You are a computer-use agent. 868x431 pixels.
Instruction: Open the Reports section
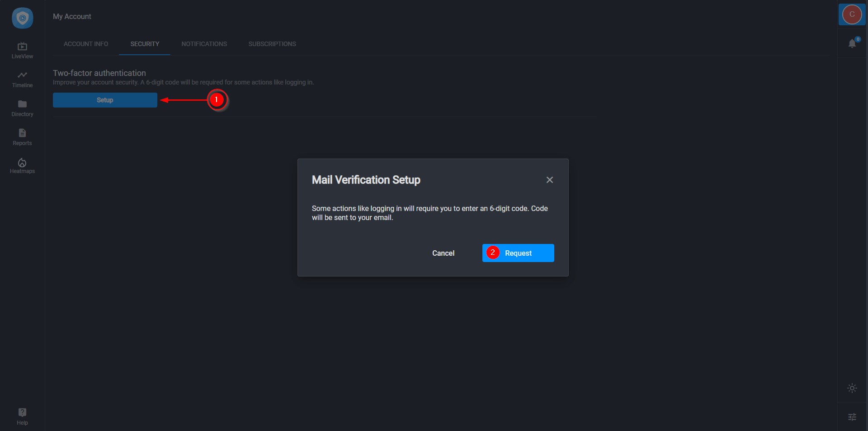click(22, 137)
